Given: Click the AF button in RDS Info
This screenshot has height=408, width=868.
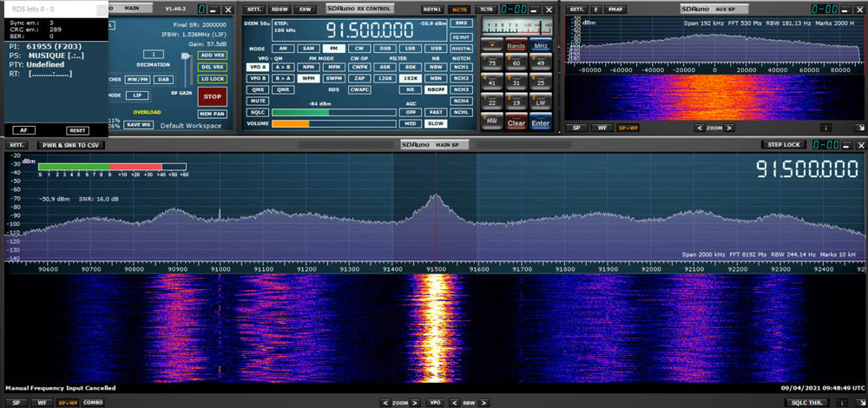Looking at the screenshot, I should pos(23,131).
